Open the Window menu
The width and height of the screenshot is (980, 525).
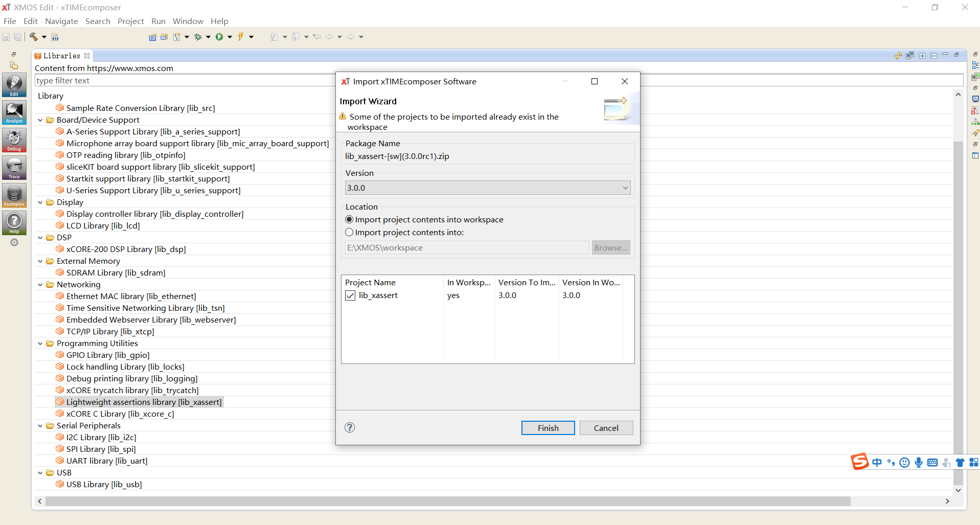coord(188,21)
